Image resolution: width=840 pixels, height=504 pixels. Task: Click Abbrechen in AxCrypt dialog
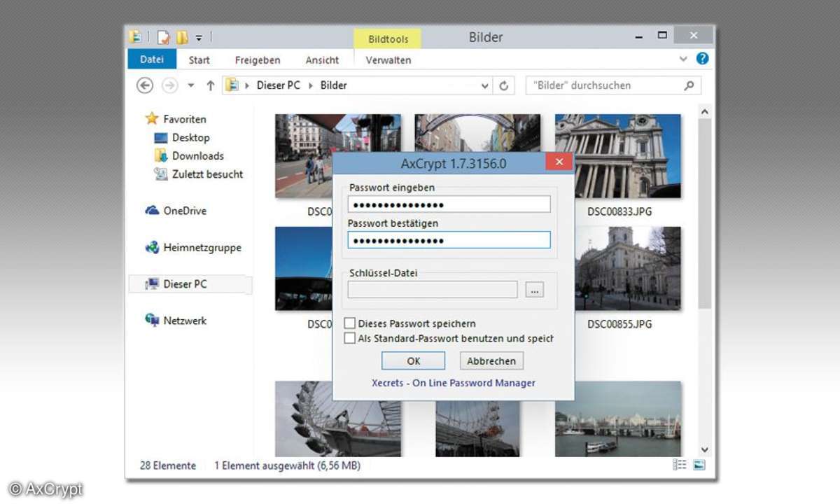point(491,361)
